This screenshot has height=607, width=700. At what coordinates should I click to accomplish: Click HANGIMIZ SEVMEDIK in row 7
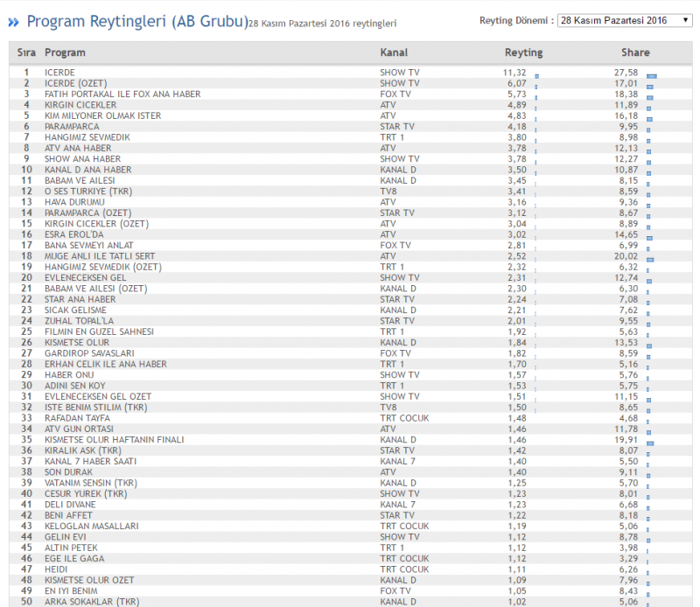[87, 137]
